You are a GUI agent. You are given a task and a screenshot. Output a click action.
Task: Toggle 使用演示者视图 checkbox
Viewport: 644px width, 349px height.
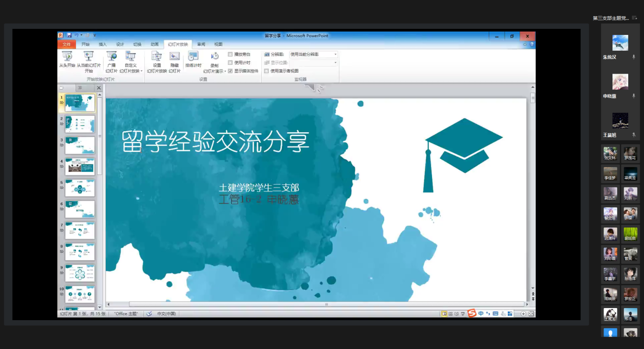266,71
